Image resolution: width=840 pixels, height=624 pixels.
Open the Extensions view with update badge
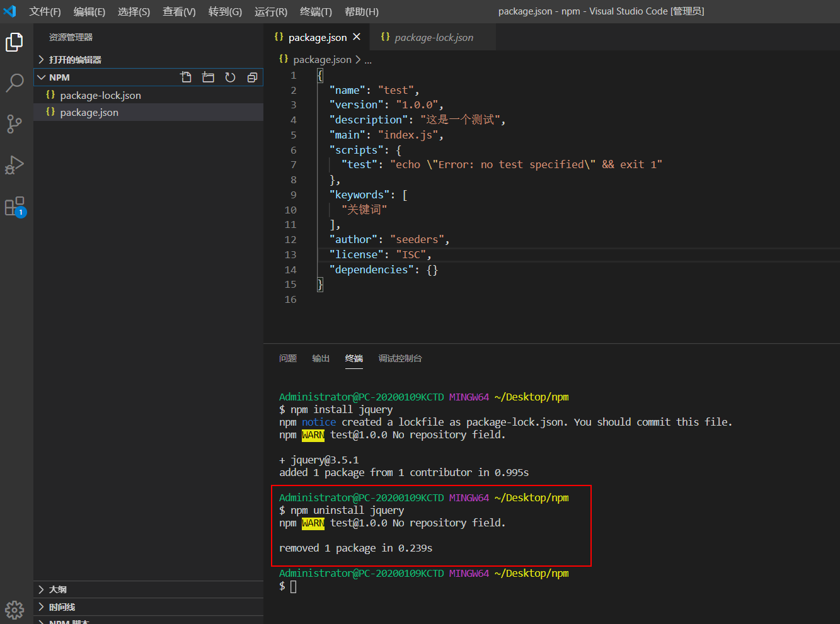14,207
